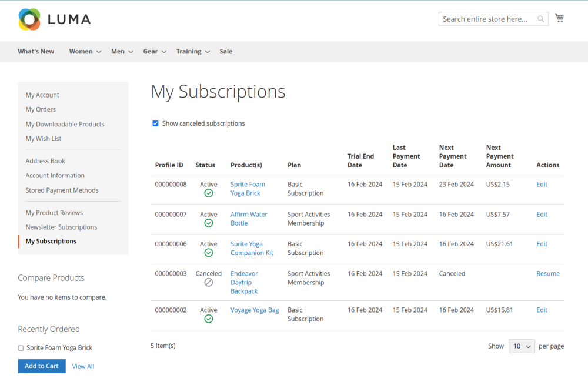The image size is (588, 382).
Task: Uncheck Show canceled subscriptions
Action: click(x=155, y=123)
